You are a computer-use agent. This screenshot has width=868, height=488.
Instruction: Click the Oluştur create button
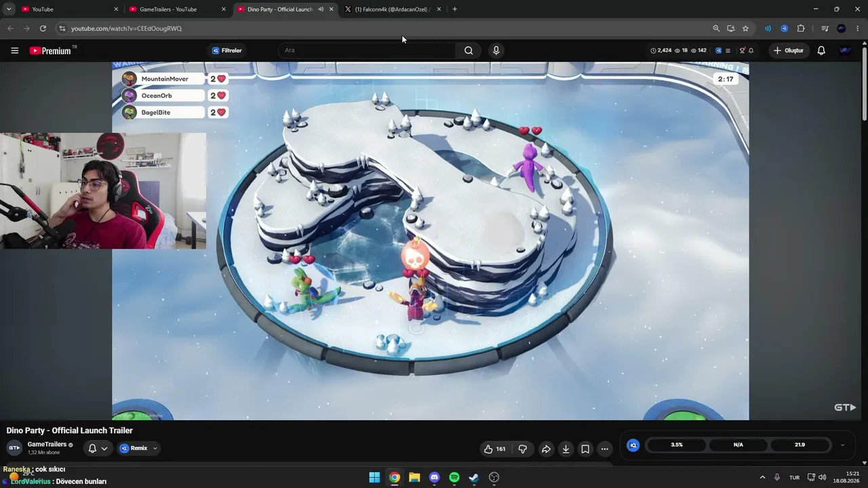pyautogui.click(x=789, y=50)
